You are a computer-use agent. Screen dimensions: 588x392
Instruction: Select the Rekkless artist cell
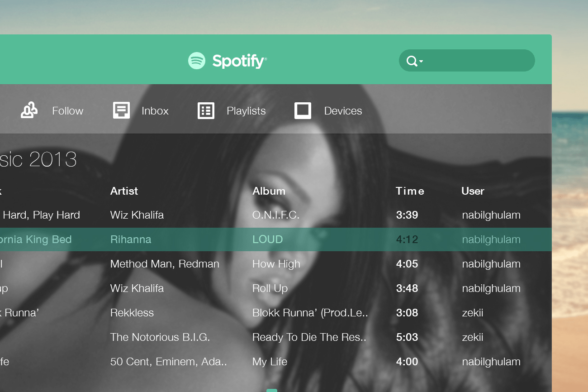pos(132,313)
